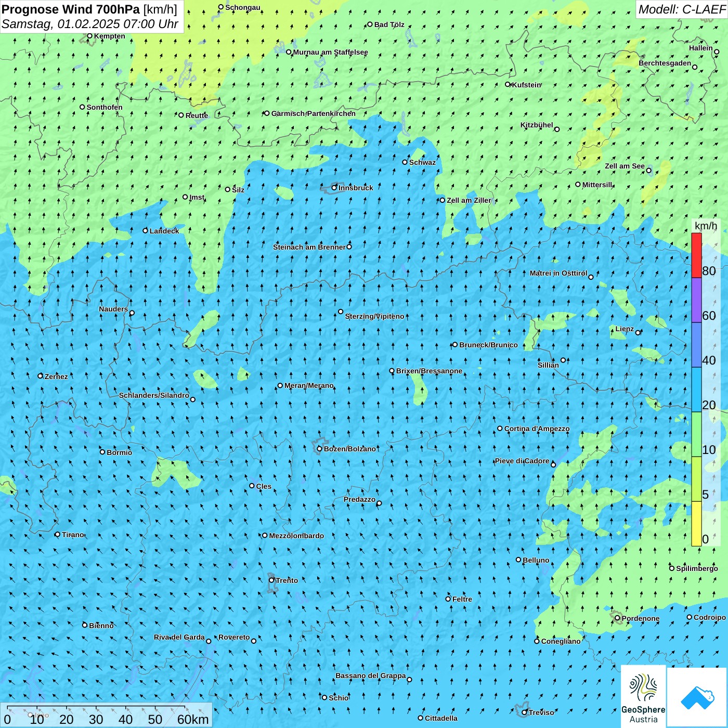Screen dimensions: 728x728
Task: Click the Nauders city label
Action: (x=113, y=309)
